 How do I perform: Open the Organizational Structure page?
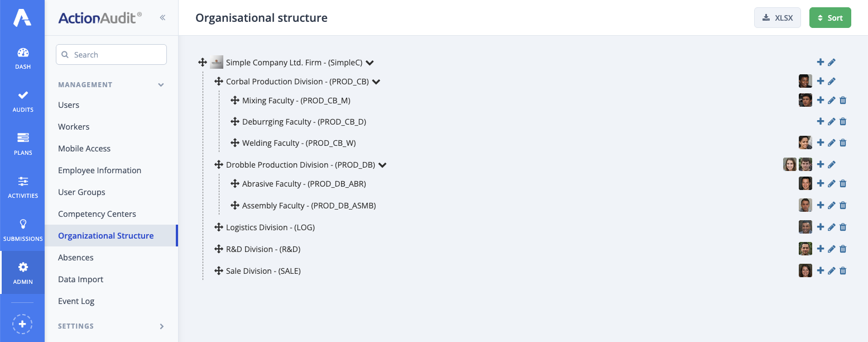click(105, 235)
